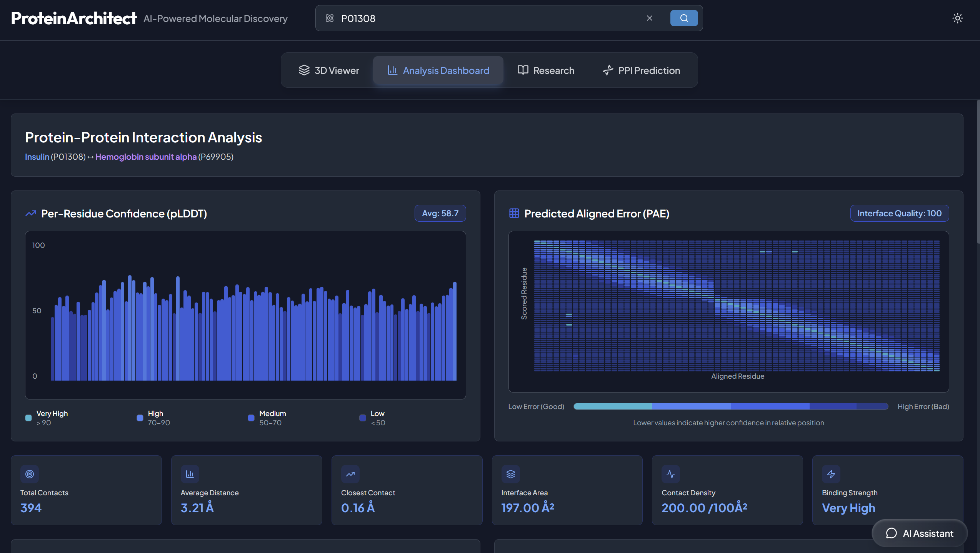Viewport: 980px width, 553px height.
Task: Click the Contact Density pulse icon
Action: 671,474
